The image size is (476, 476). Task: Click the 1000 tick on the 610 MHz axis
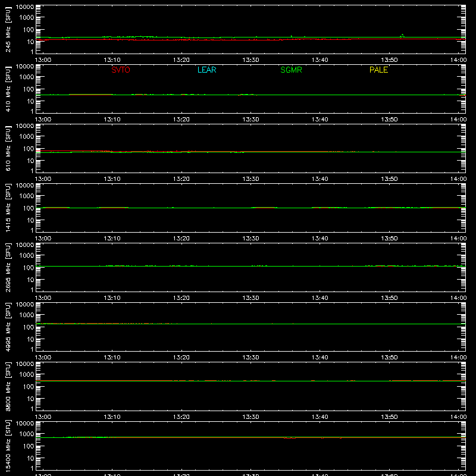(x=27, y=137)
